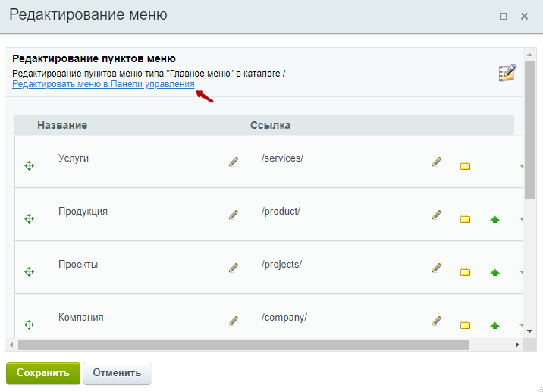Open folder picker for /company/ link
This screenshot has width=543, height=392.
[465, 325]
